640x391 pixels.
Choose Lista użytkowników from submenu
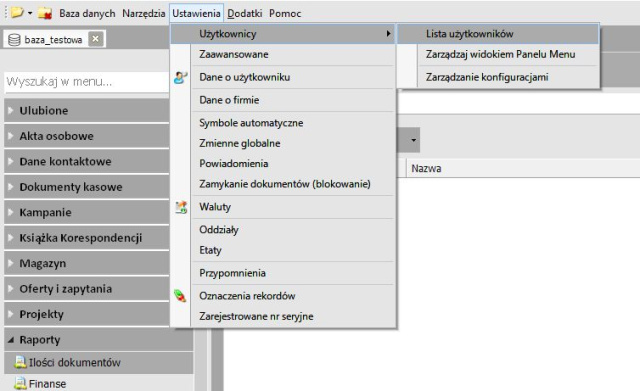pos(498,34)
